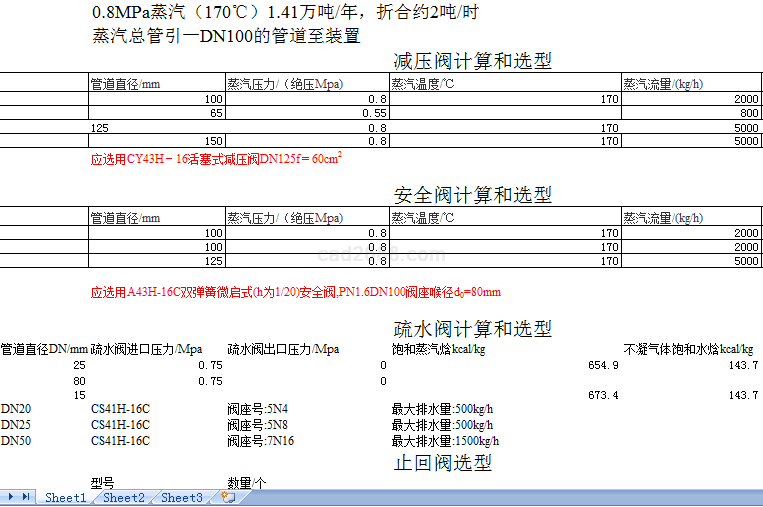This screenshot has height=507, width=763.
Task: Click the 减压阀计算和选型 heading
Action: (x=472, y=62)
